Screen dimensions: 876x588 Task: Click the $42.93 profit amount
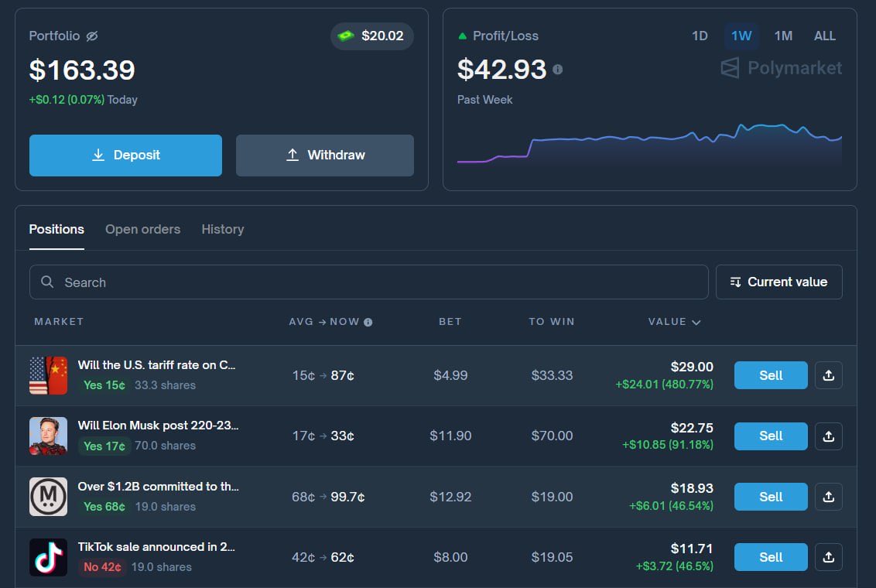click(501, 69)
